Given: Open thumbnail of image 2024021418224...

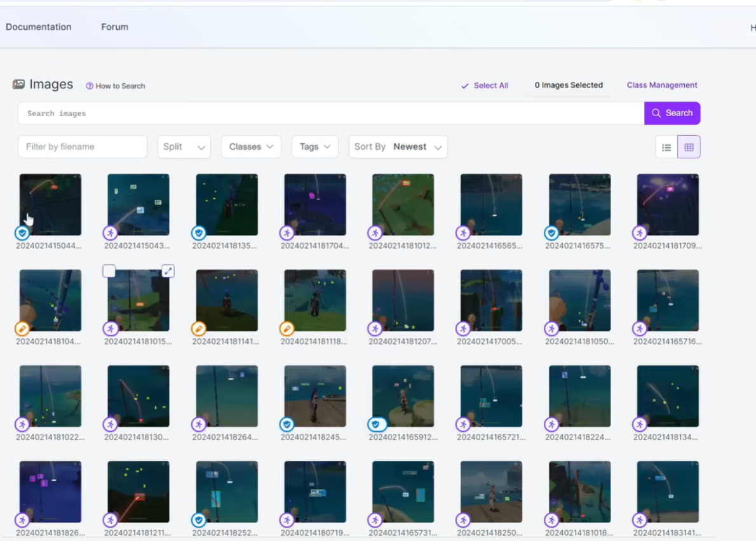Looking at the screenshot, I should pos(579,396).
